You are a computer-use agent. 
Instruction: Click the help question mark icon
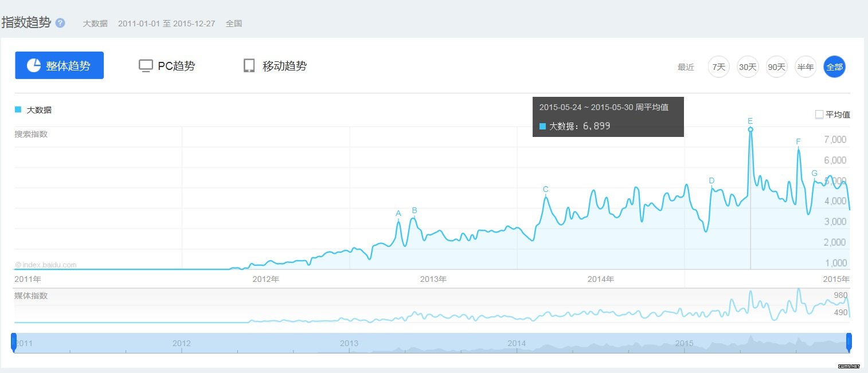coord(60,23)
